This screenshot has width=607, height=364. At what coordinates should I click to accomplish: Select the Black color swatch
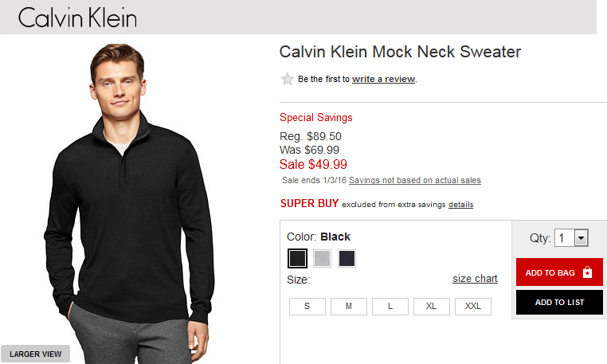[x=297, y=258]
